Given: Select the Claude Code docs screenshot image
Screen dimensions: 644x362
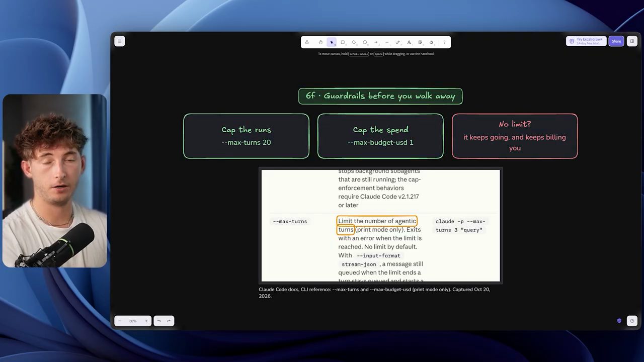Looking at the screenshot, I should [380, 226].
